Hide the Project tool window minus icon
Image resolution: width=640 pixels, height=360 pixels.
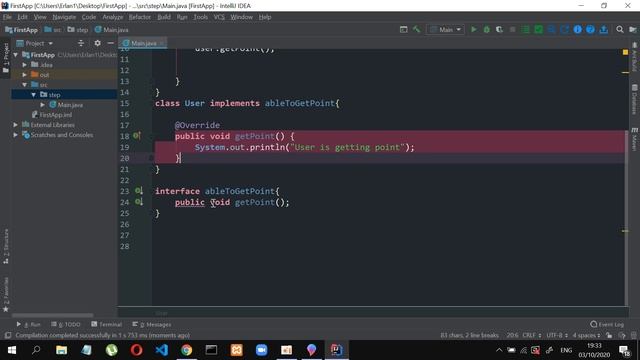tap(111, 43)
